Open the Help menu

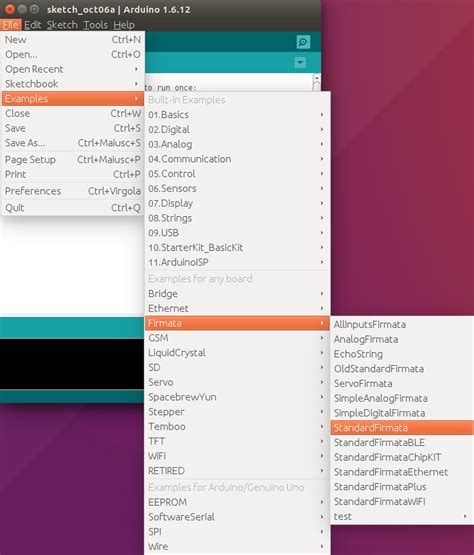[x=124, y=25]
